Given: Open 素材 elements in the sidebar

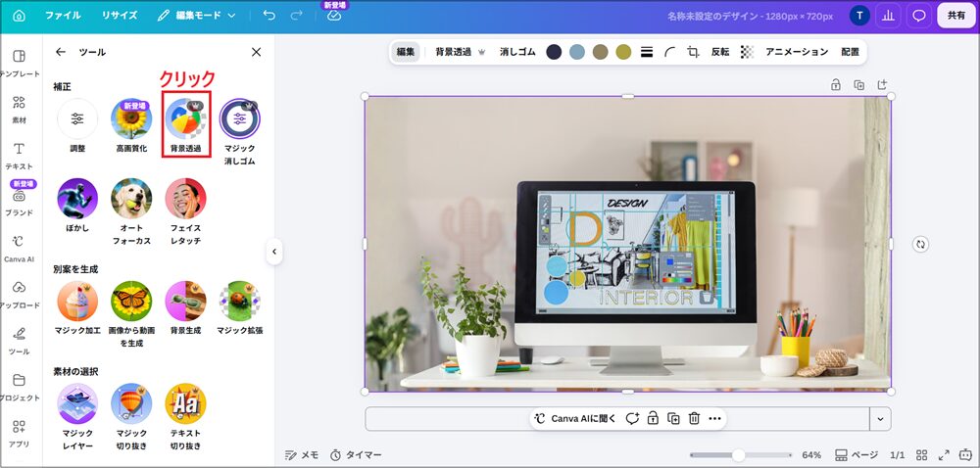Looking at the screenshot, I should (x=19, y=110).
